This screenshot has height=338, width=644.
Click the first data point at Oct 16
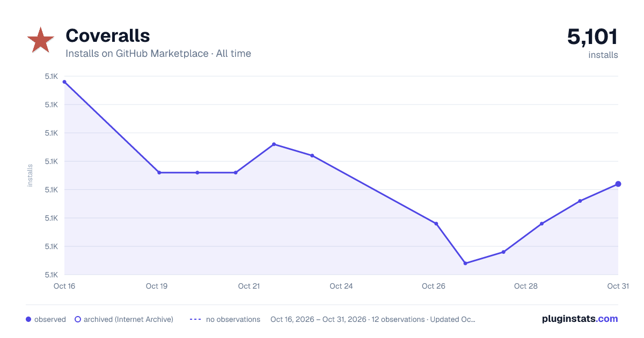[64, 82]
